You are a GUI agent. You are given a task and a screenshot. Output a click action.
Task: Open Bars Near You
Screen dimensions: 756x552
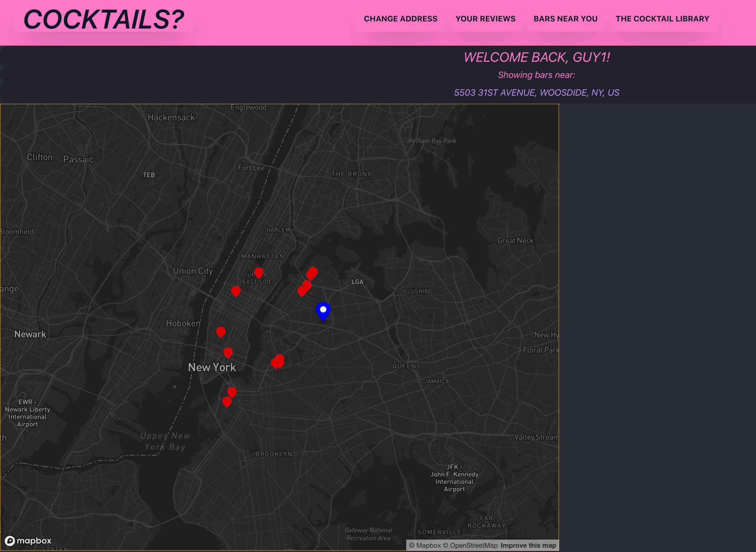565,19
